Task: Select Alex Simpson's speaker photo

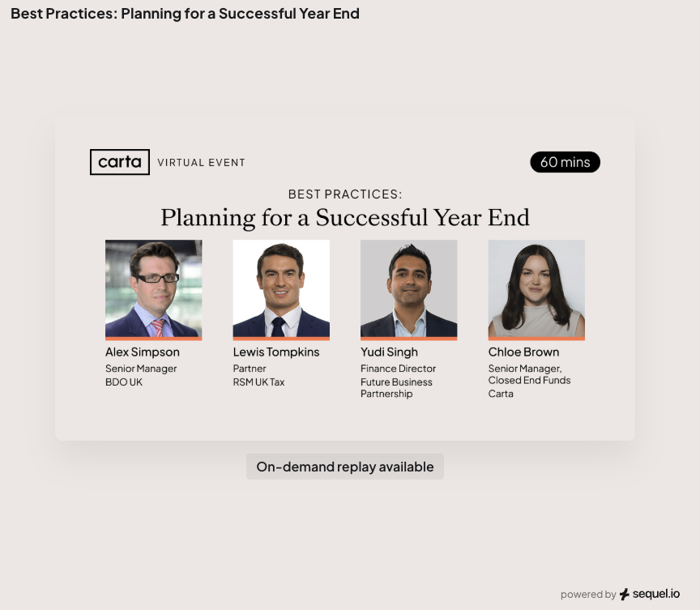Action: (x=153, y=289)
